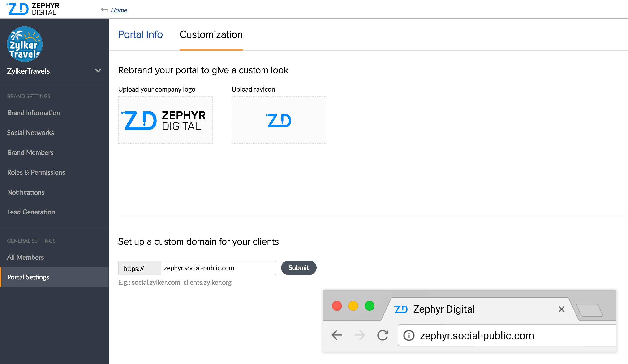Click the 'Rebrand your portal' heading
The height and width of the screenshot is (364, 628).
(203, 70)
